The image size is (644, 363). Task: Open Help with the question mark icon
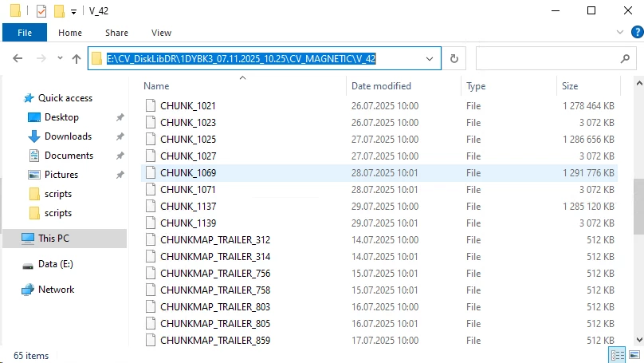638,32
